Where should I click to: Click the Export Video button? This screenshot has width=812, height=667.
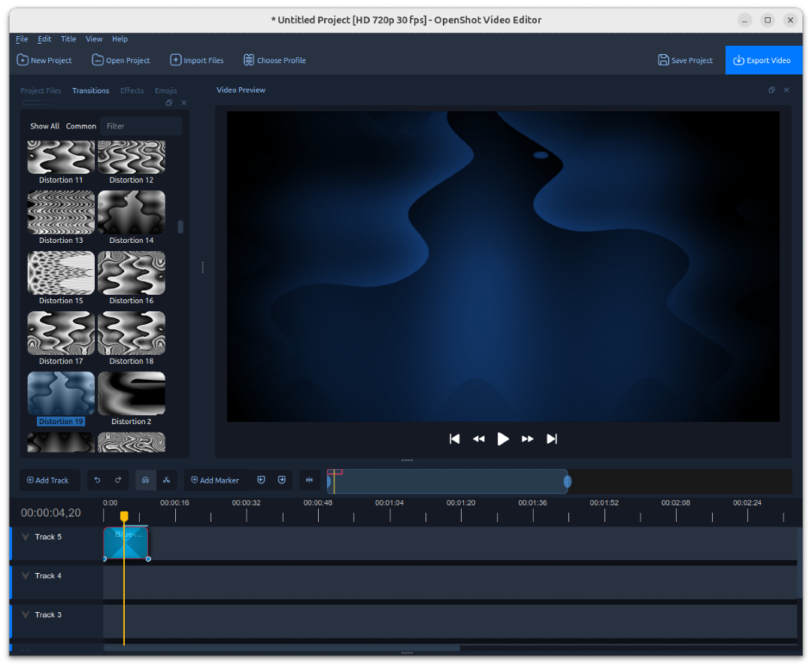(763, 60)
